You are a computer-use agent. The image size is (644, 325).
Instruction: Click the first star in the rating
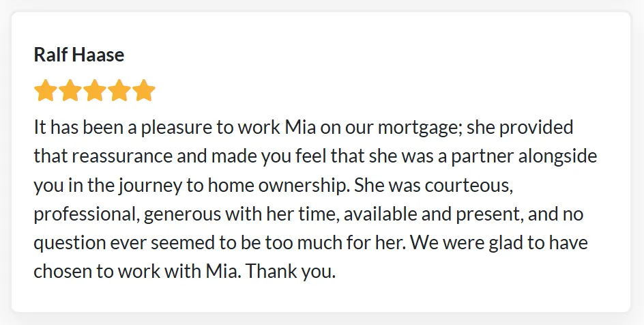click(x=45, y=90)
